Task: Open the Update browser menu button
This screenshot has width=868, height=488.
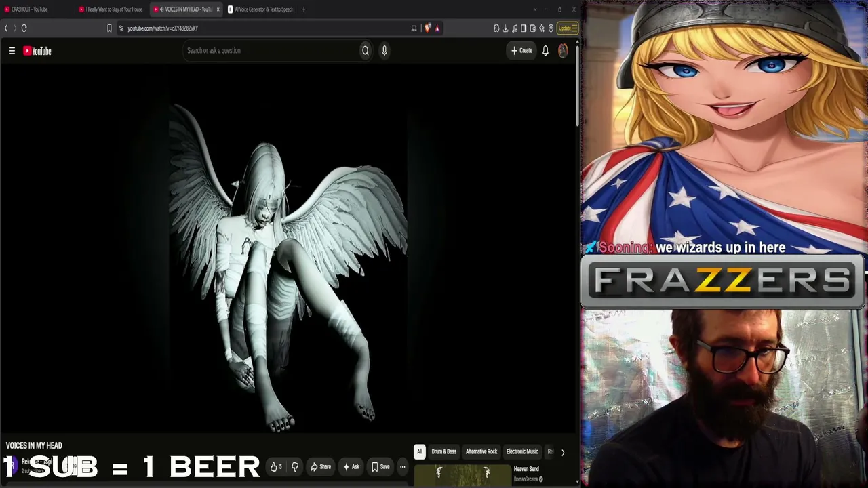Action: [x=567, y=28]
